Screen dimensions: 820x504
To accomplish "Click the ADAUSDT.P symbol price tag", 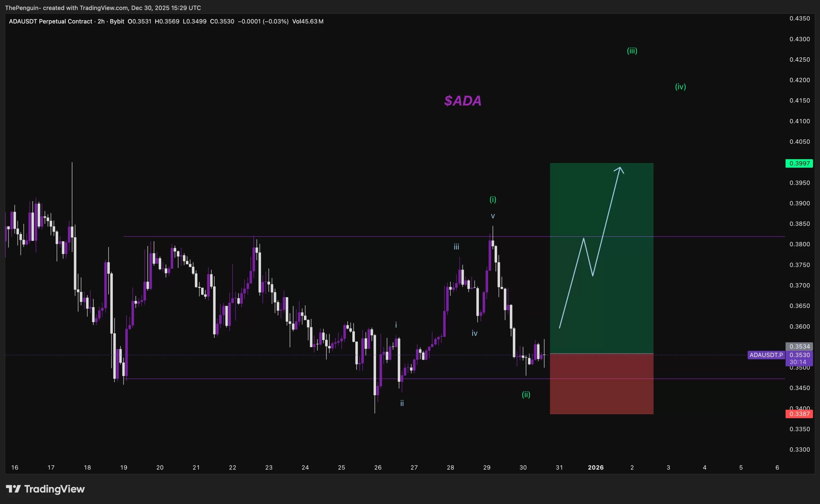I will (766, 355).
